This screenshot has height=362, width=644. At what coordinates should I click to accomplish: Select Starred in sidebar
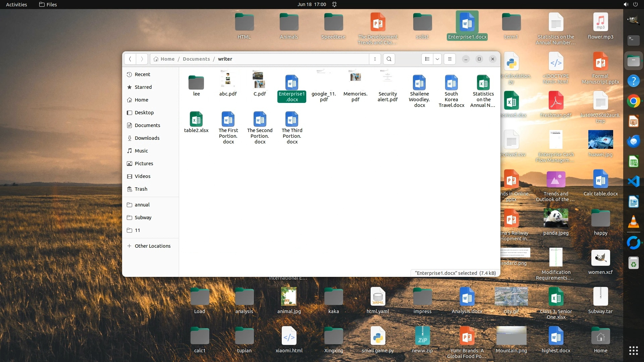point(143,87)
